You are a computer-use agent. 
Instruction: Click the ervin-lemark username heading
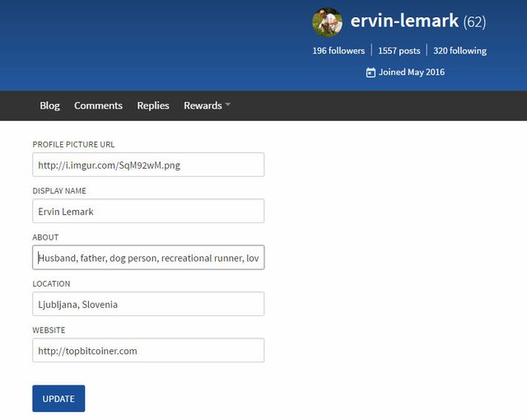[x=404, y=21]
